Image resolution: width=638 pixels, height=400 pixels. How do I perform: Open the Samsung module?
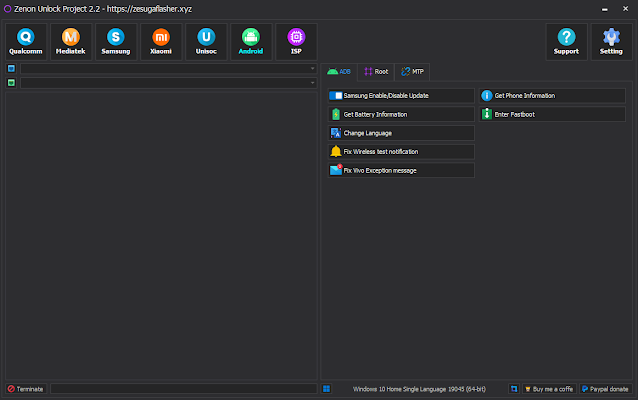pos(116,42)
